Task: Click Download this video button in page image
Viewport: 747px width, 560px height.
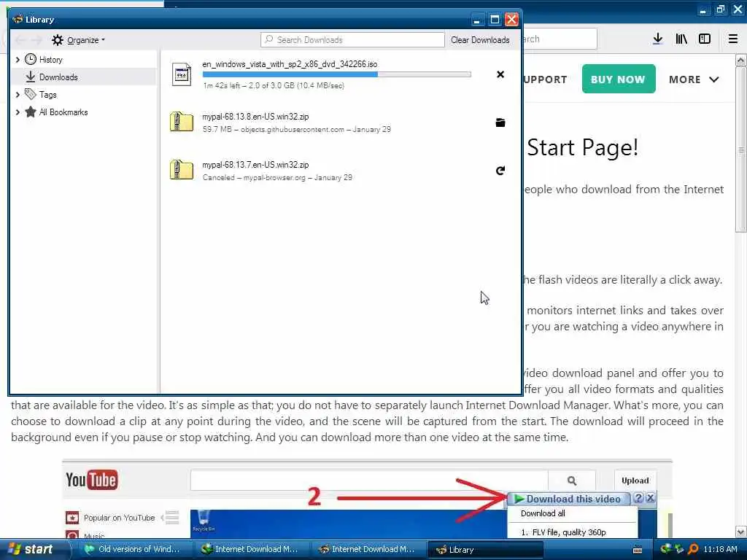Action: click(569, 499)
